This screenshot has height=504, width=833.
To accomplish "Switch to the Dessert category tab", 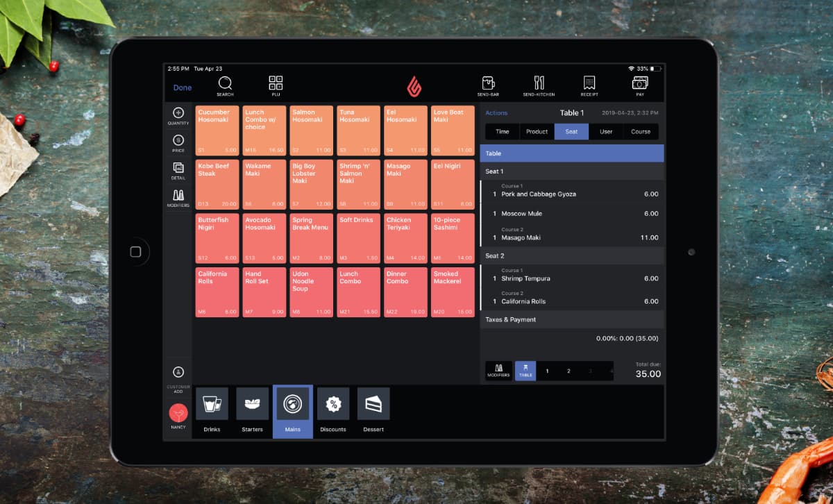I will (x=373, y=411).
